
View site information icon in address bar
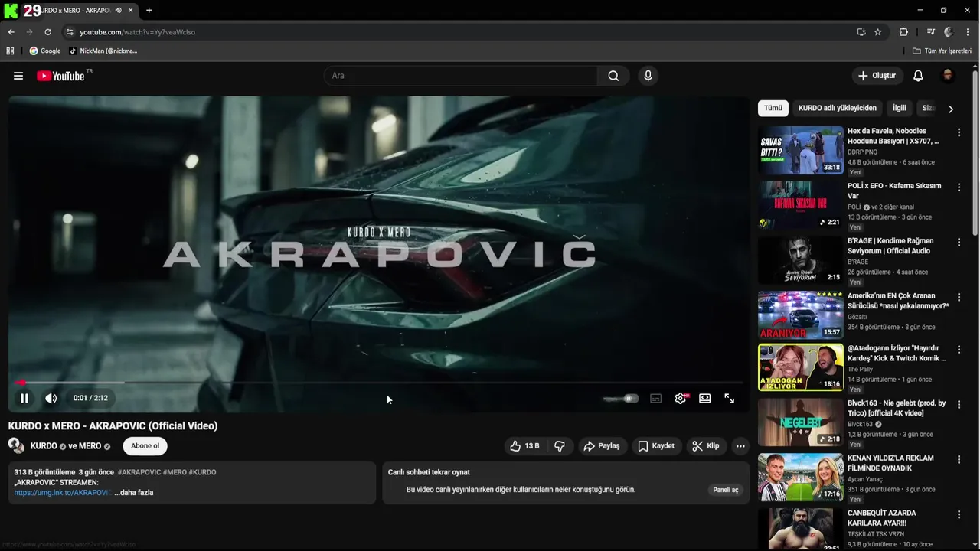click(70, 32)
